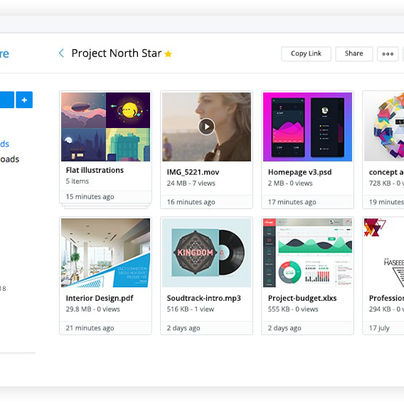Open the Project-budget.xlxs thumbnail
The height and width of the screenshot is (404, 404).
tap(307, 253)
